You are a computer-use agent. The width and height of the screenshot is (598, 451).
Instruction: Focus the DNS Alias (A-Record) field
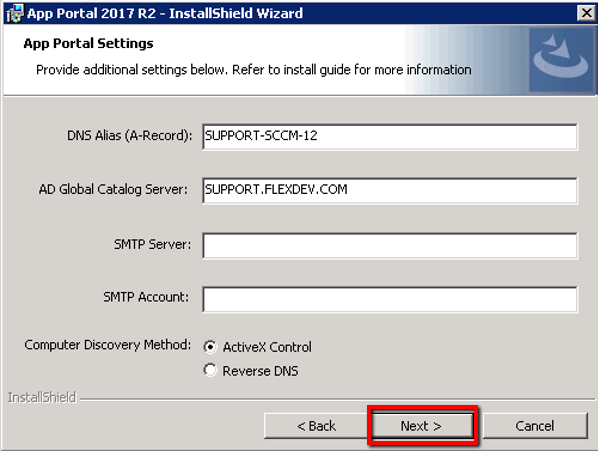click(x=390, y=136)
